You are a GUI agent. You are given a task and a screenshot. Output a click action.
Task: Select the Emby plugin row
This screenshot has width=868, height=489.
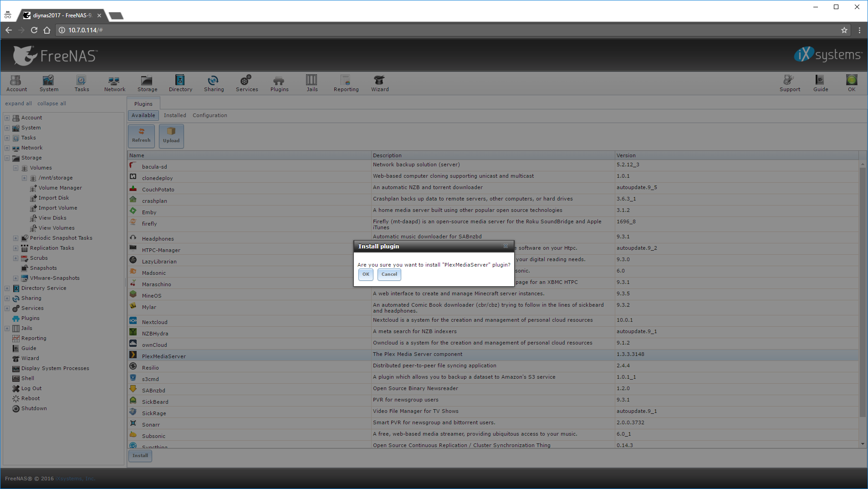point(493,211)
